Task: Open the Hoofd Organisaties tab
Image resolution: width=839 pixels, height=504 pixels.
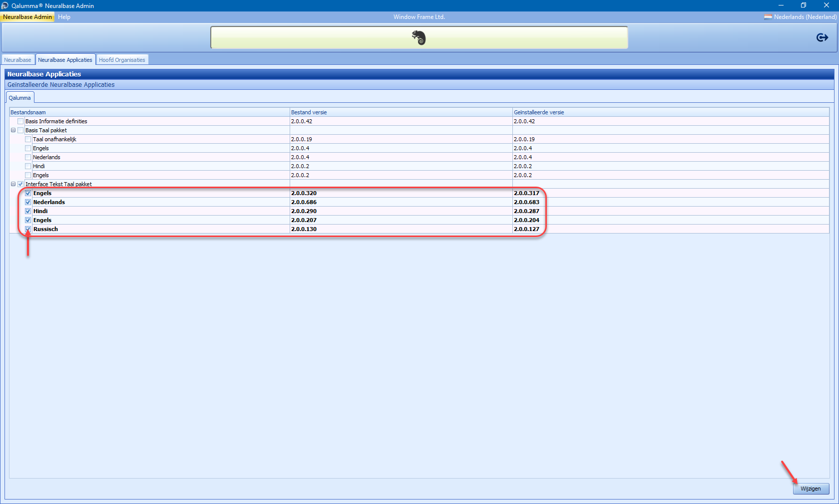Action: pos(122,60)
